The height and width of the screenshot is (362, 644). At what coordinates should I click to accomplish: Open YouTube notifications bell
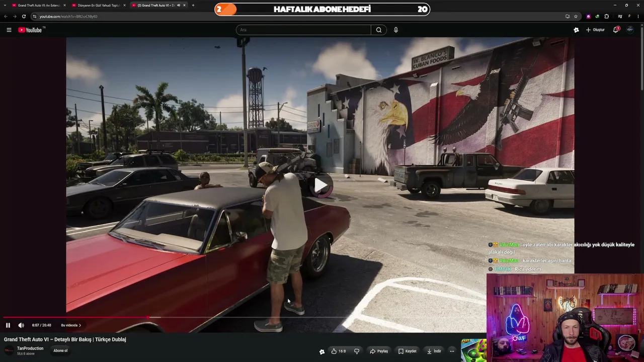tap(616, 30)
